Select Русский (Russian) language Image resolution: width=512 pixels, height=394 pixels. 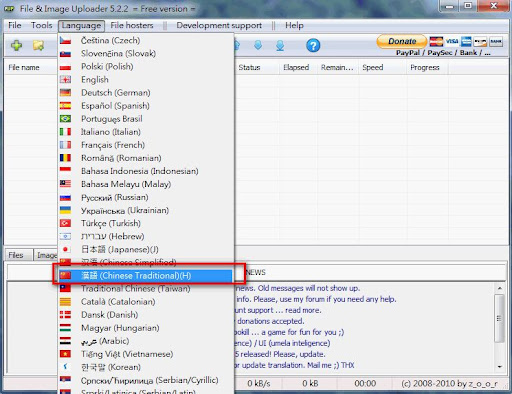146,197
